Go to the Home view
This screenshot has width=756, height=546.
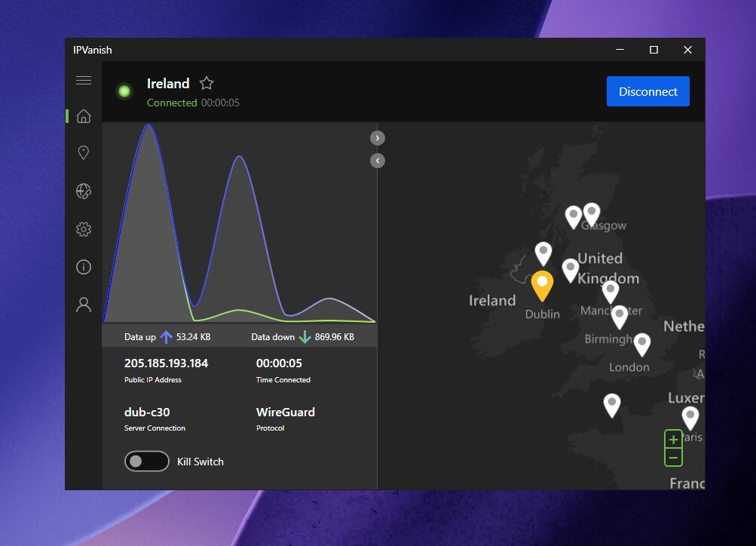[x=84, y=116]
